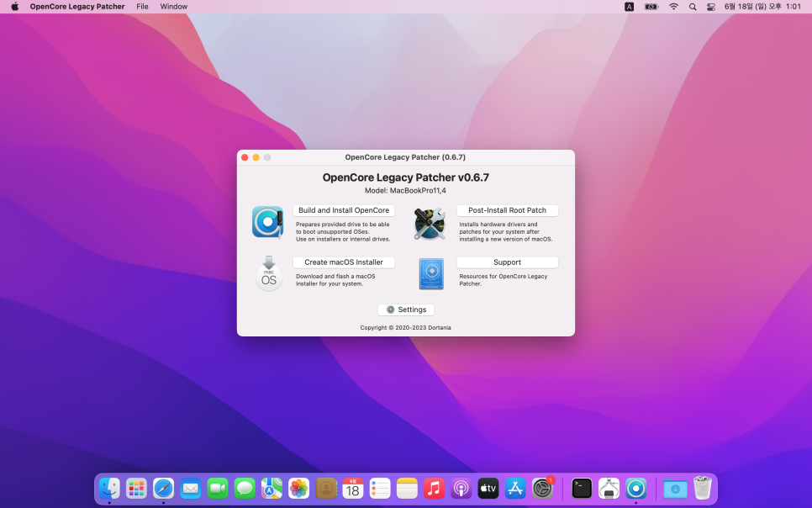Click the window title OpenCore Legacy Patcher (0.6.7)
Image resolution: width=812 pixels, height=508 pixels.
click(x=405, y=157)
